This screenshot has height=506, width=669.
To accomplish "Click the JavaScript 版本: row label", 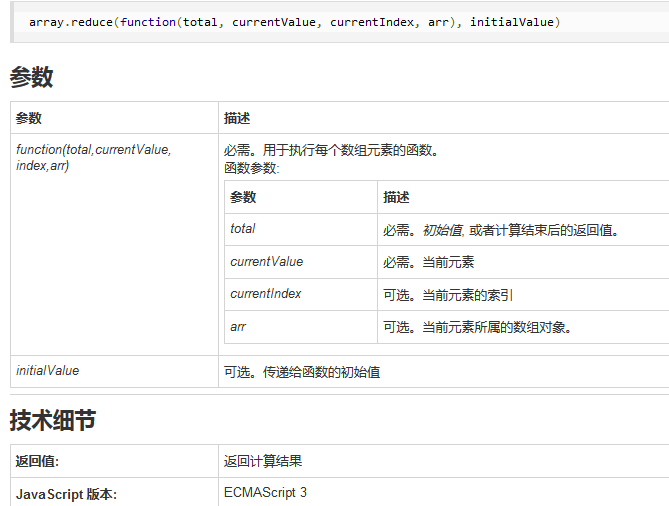I will [66, 494].
